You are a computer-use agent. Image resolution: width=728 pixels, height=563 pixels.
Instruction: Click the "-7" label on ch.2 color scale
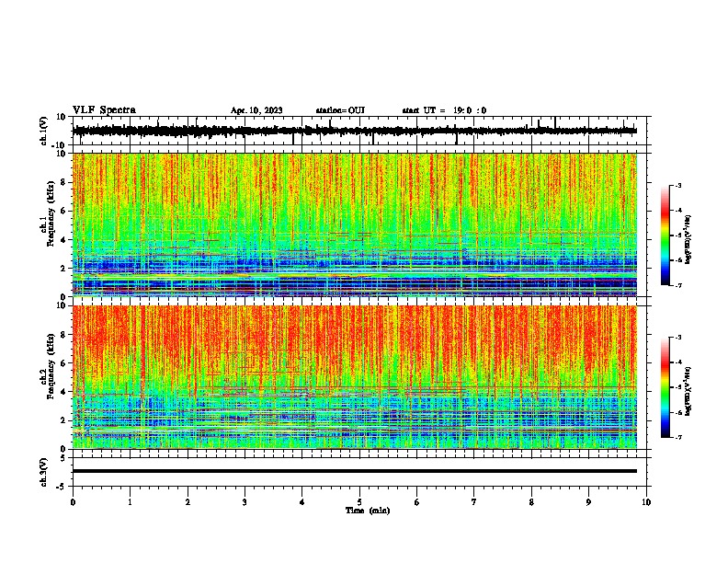(678, 437)
